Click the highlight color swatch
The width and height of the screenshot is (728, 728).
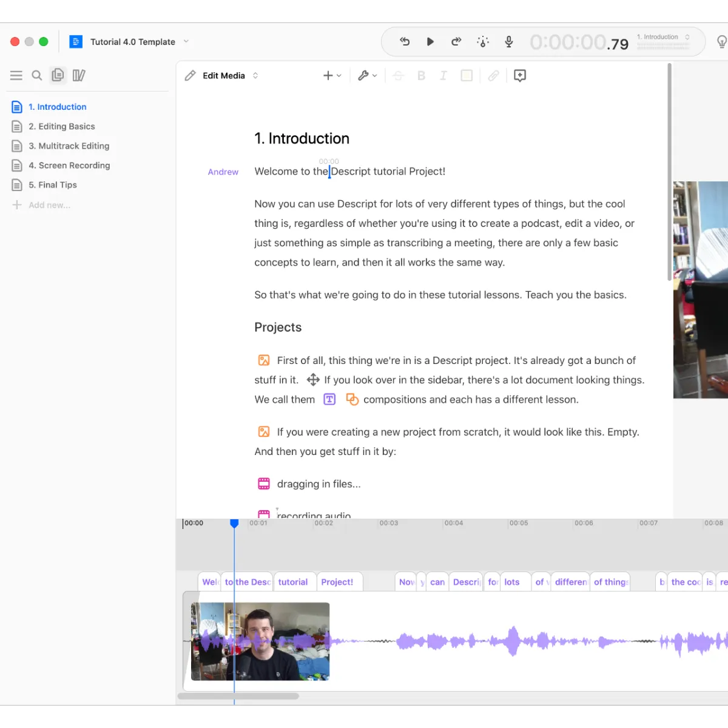(x=467, y=75)
